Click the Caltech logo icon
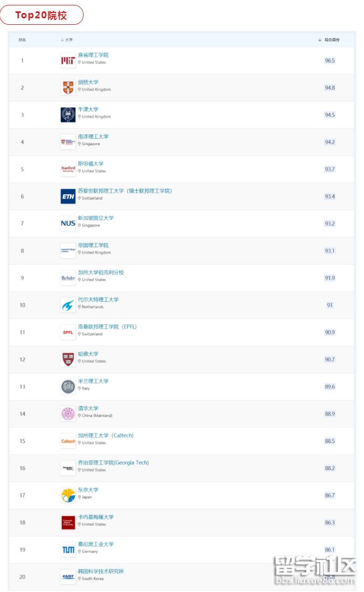364x592 pixels. click(68, 441)
